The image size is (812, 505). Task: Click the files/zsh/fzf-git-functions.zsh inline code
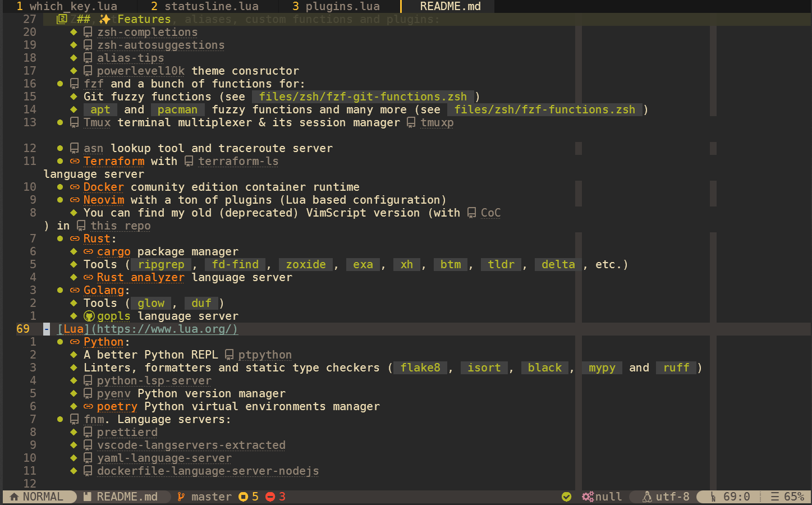pos(363,97)
